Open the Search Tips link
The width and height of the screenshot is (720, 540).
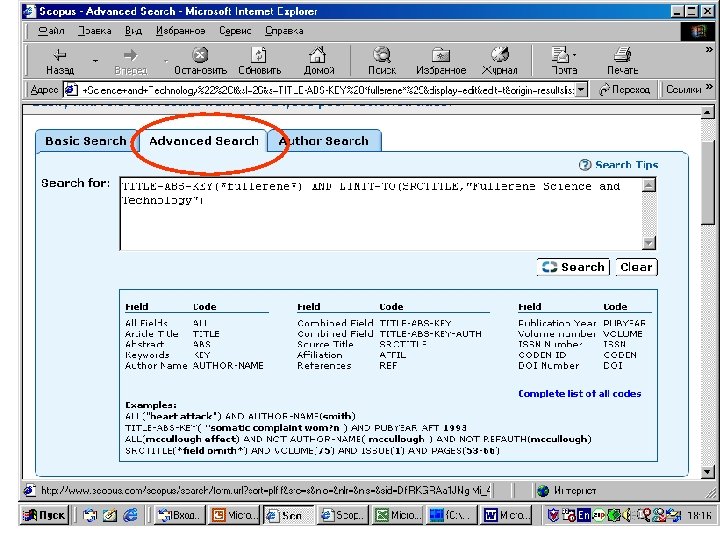point(626,165)
